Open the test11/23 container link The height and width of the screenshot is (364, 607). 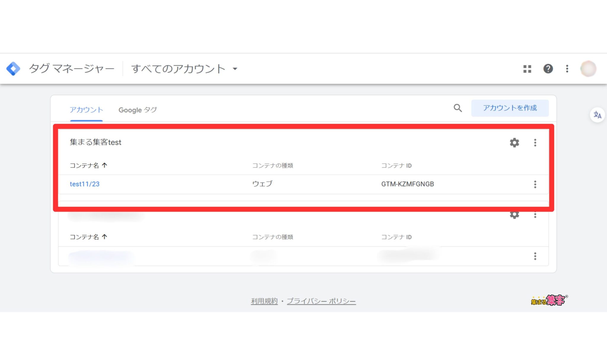(x=84, y=184)
